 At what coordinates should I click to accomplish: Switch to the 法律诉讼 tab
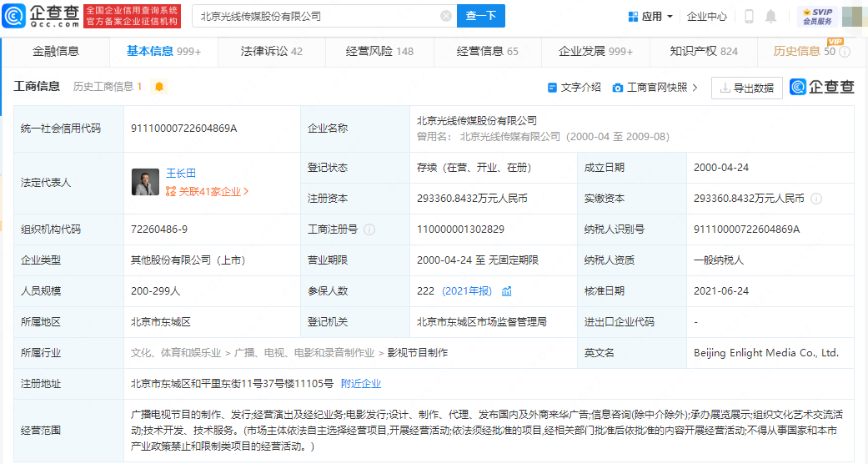(271, 52)
